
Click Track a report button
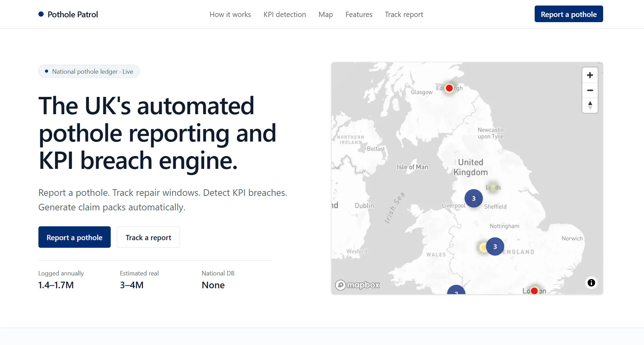pyautogui.click(x=148, y=237)
